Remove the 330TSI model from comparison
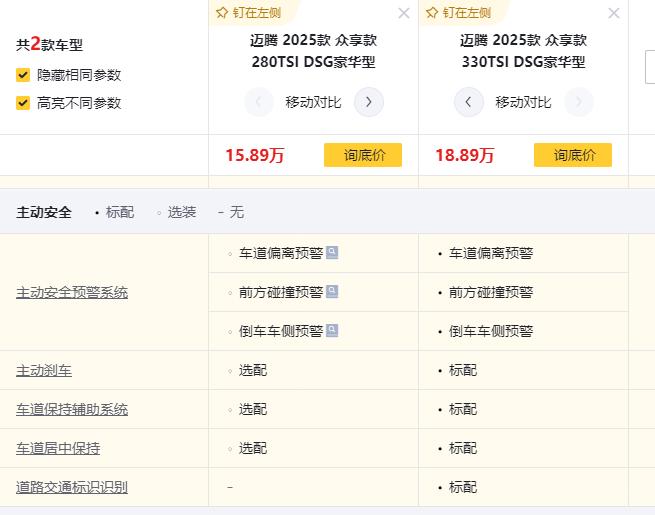Screen dimensions: 655x515 [613, 13]
